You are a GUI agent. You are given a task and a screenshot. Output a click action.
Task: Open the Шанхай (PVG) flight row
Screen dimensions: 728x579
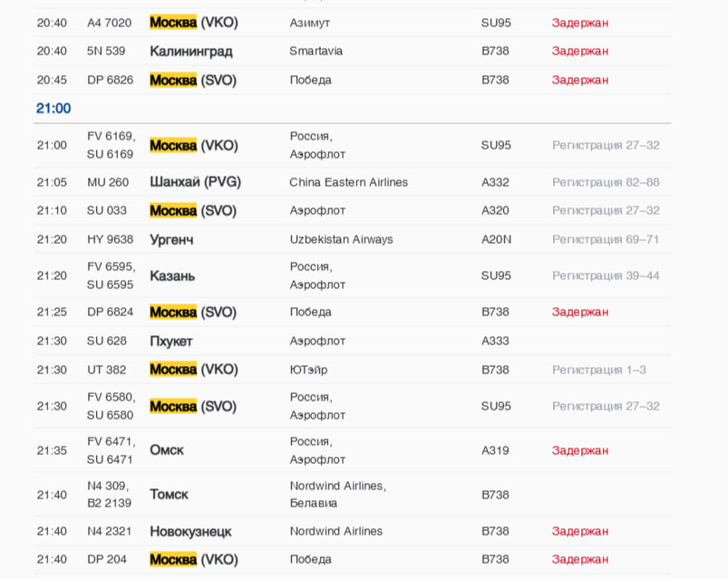click(x=195, y=182)
